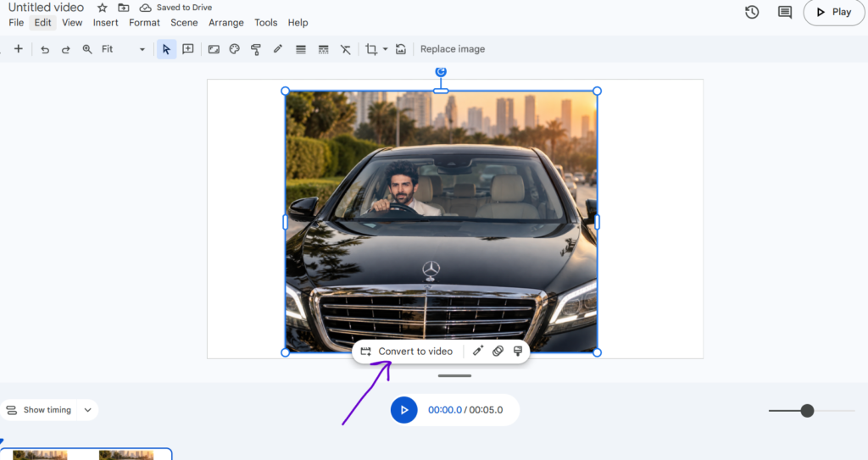Open the comments panel icon

[x=784, y=12]
